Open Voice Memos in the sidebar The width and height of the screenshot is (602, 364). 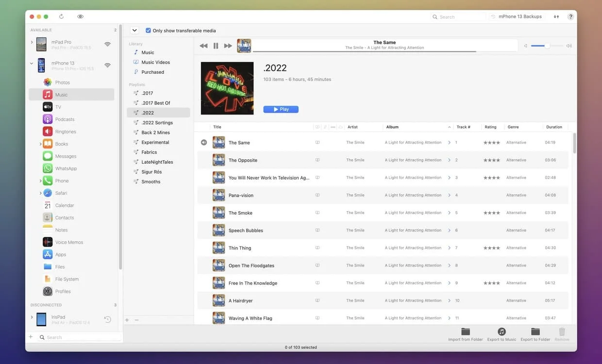click(69, 242)
